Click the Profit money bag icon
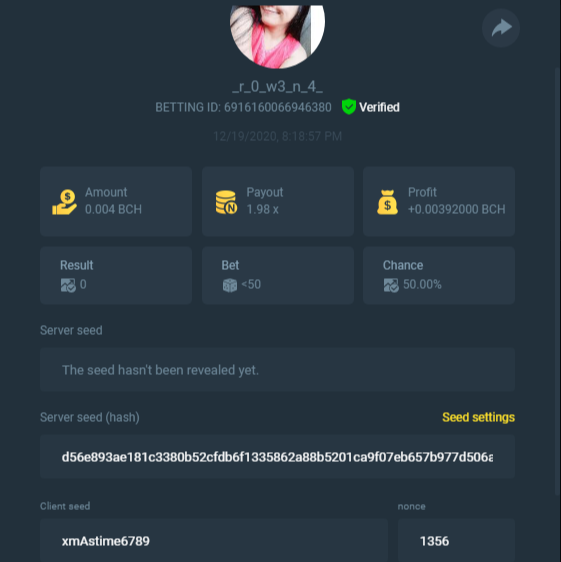561x562 pixels. [388, 202]
